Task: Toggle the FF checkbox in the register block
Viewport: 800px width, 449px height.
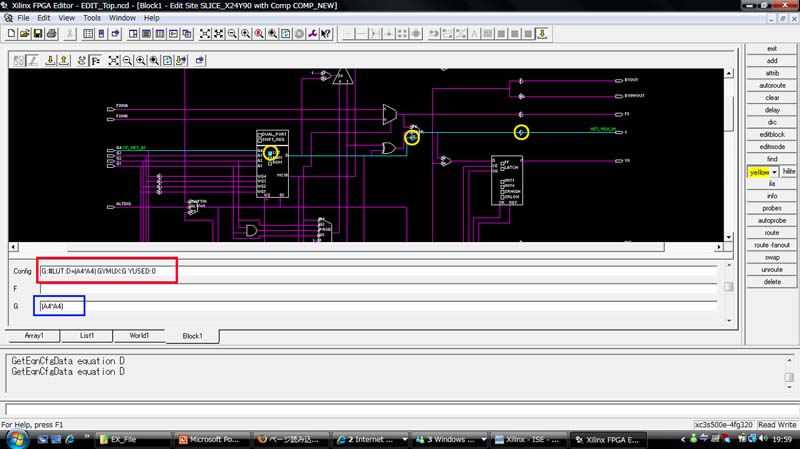Action: tap(503, 163)
